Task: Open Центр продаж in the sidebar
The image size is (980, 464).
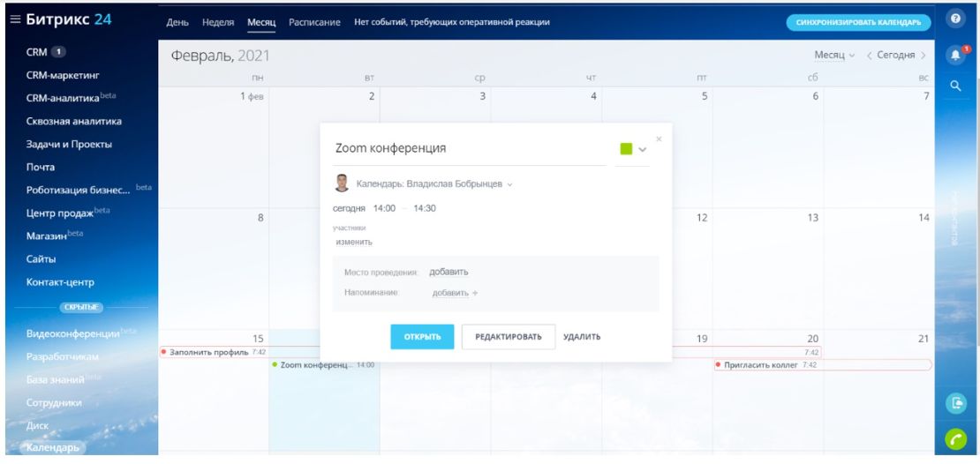Action: (59, 213)
